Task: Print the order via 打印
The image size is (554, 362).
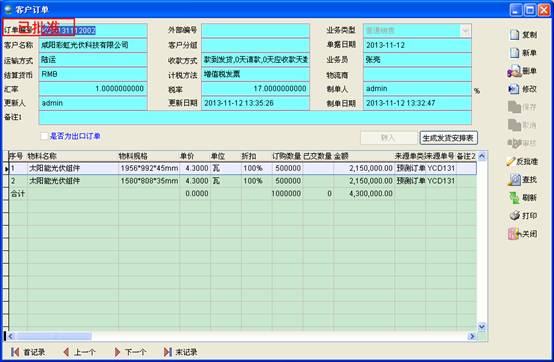Action: pos(523,215)
